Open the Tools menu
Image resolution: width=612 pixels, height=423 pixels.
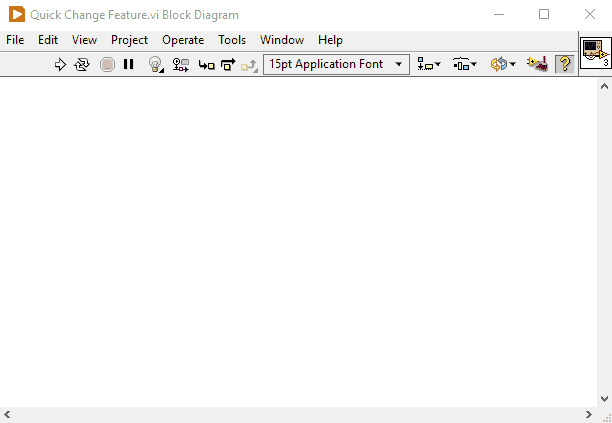[x=232, y=40]
